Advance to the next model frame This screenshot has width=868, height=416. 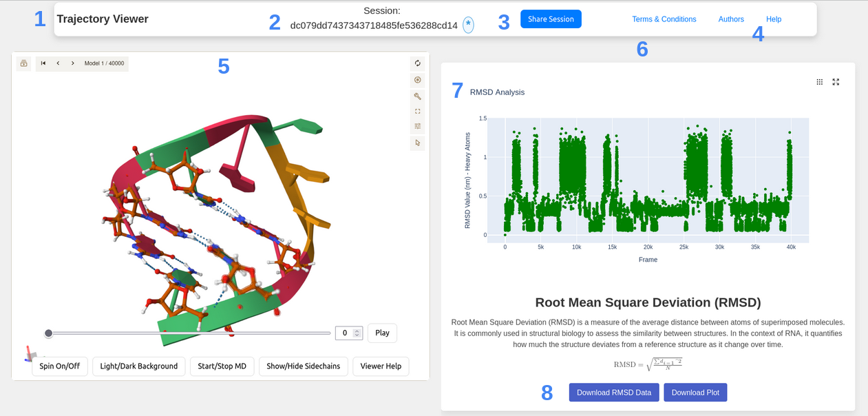point(73,63)
